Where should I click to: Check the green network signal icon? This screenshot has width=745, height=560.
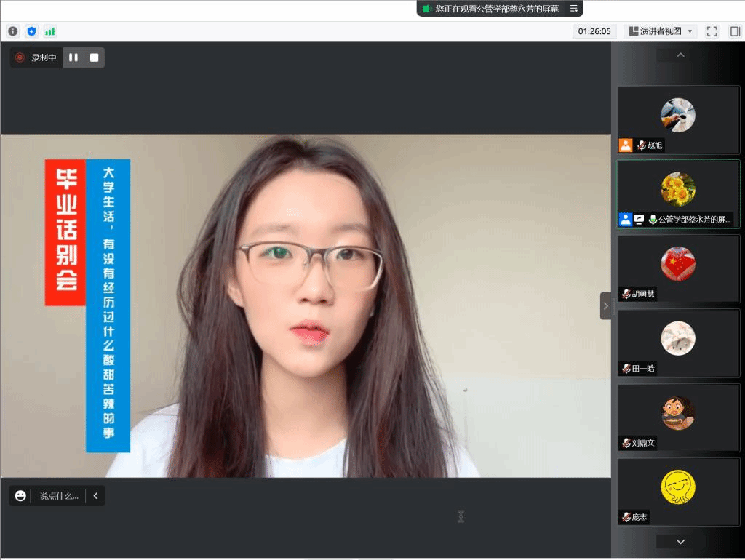[50, 31]
